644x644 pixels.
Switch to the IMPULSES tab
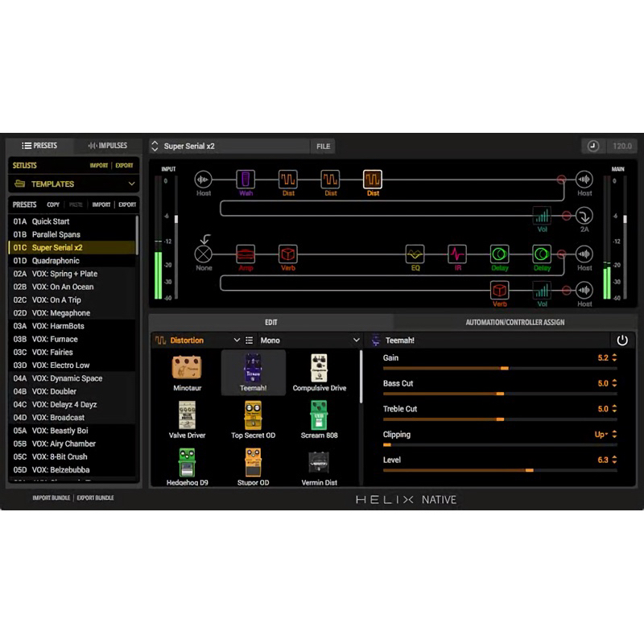coord(108,146)
